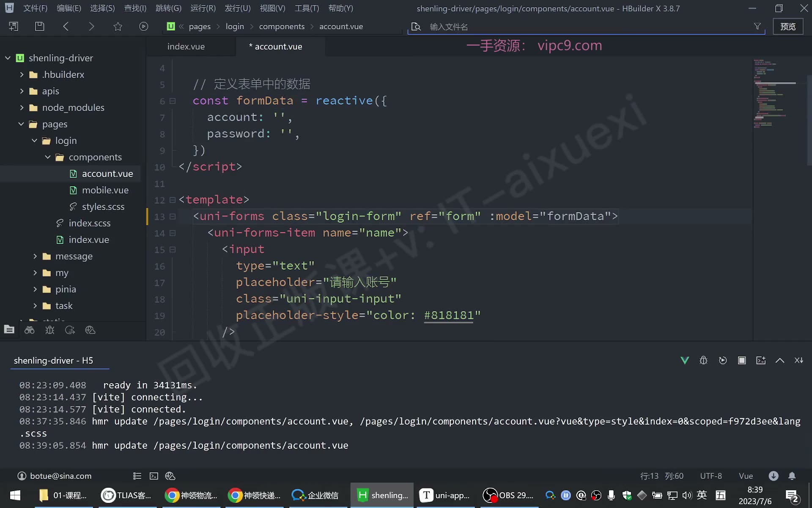Collapse the console panel with up arrow
Image resolution: width=812 pixels, height=508 pixels.
(780, 360)
